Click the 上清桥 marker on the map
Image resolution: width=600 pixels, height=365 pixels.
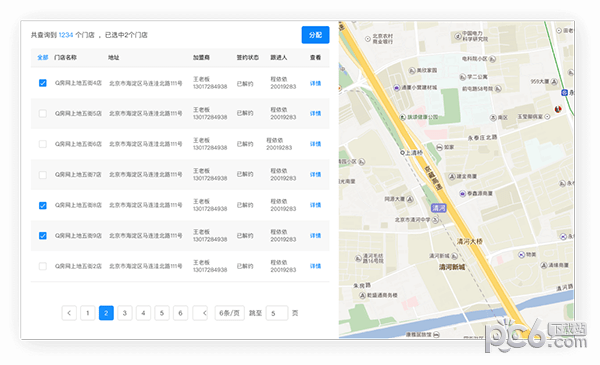tap(402, 153)
